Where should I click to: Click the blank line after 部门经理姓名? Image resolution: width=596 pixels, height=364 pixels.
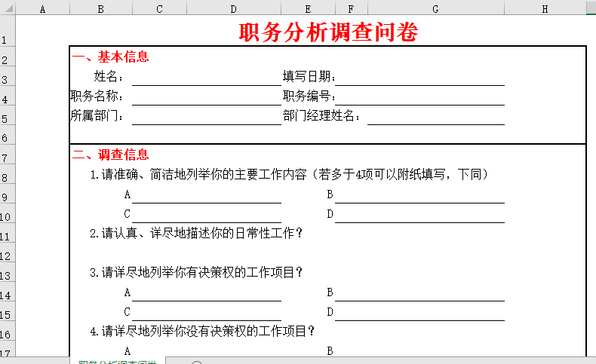pos(436,116)
